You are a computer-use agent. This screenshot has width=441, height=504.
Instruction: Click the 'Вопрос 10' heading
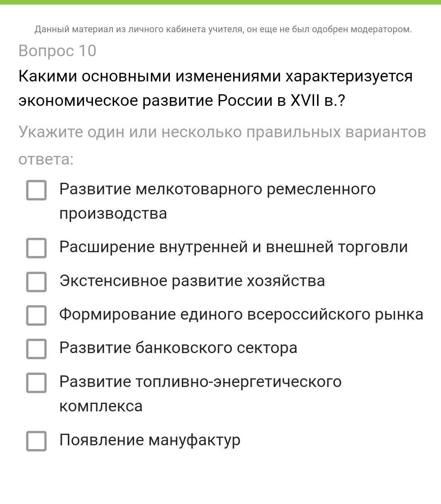point(57,51)
